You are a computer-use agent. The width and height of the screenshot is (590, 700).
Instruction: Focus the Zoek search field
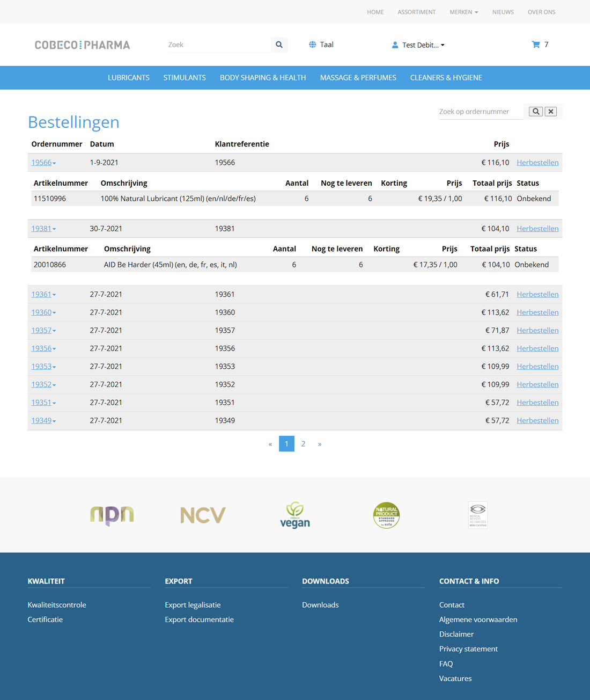tap(219, 45)
